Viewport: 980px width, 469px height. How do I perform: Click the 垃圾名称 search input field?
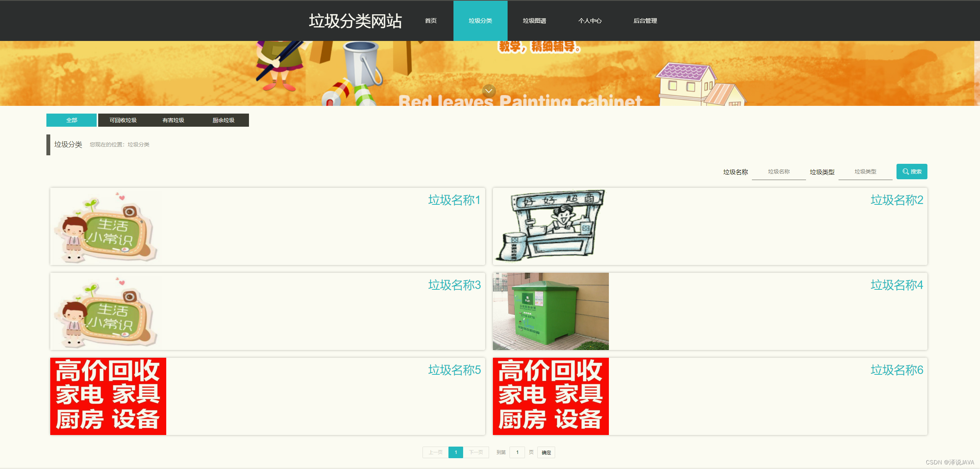pyautogui.click(x=779, y=172)
